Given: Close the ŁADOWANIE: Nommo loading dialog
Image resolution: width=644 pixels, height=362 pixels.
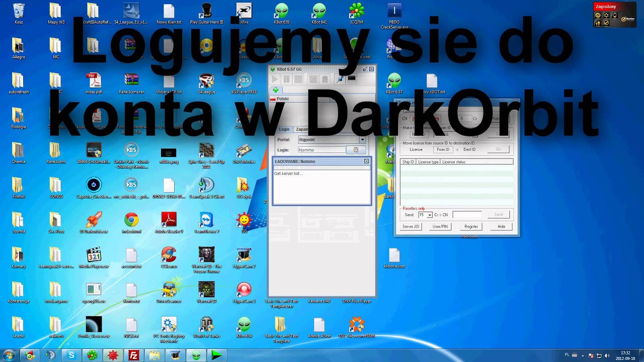Looking at the screenshot, I should pyautogui.click(x=366, y=161).
